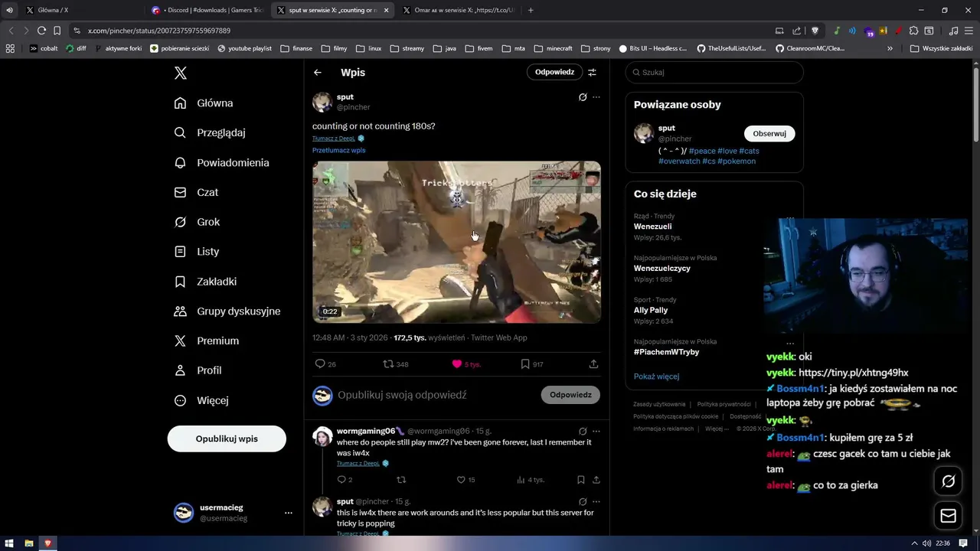
Task: Click #overwatch hashtag in bio
Action: click(679, 161)
